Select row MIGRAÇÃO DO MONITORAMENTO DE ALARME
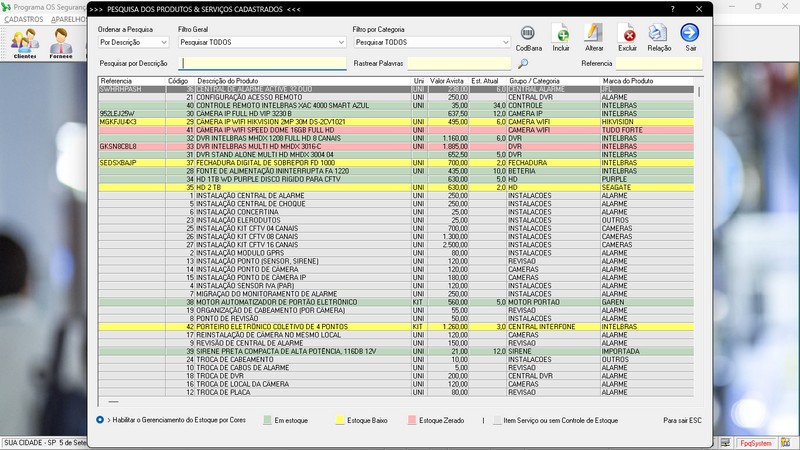 (x=396, y=294)
